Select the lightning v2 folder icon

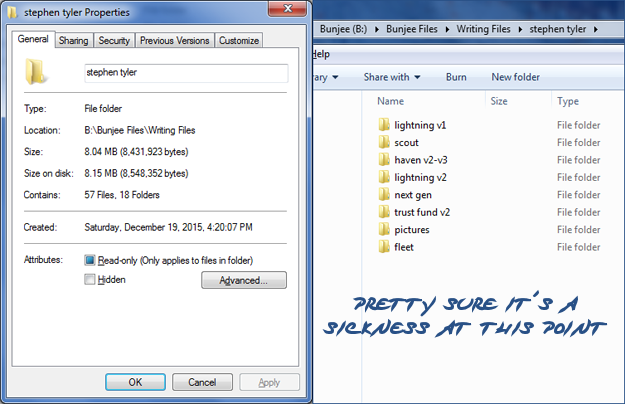tap(385, 178)
